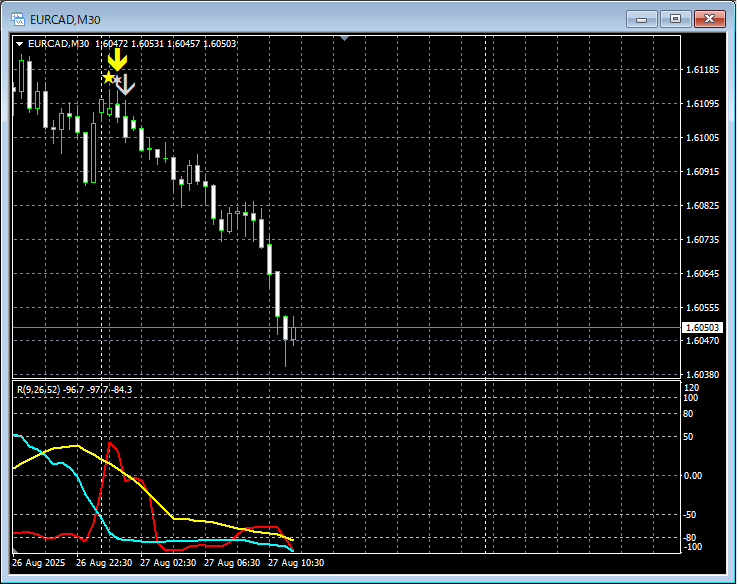Viewport: 738px width, 584px height.
Task: Click price scale value 1.60825
Action: 703,206
